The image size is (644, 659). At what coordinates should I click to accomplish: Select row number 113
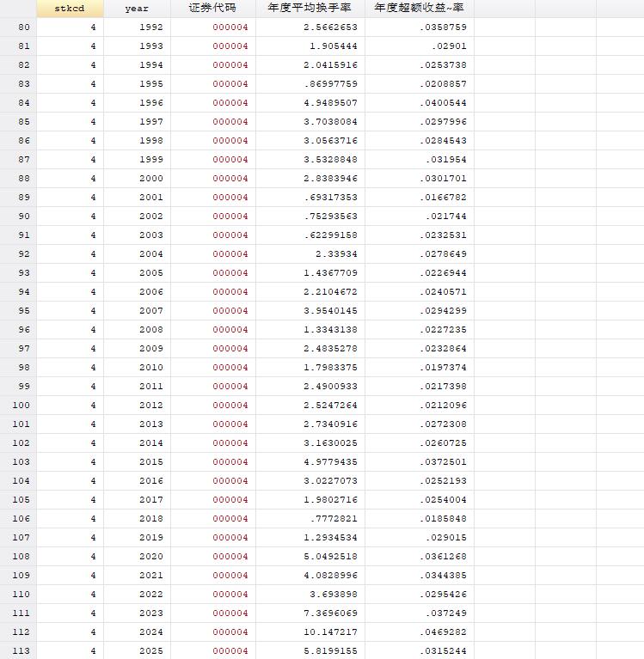(18, 651)
